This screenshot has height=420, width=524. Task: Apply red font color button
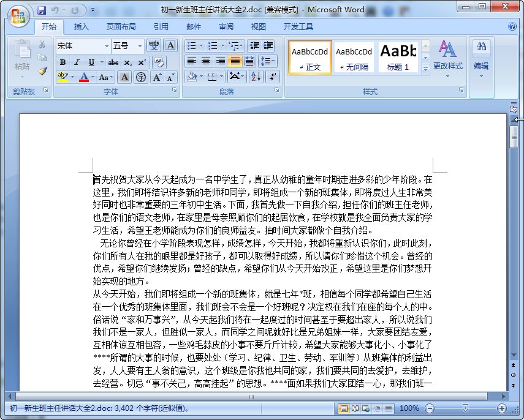(x=84, y=78)
